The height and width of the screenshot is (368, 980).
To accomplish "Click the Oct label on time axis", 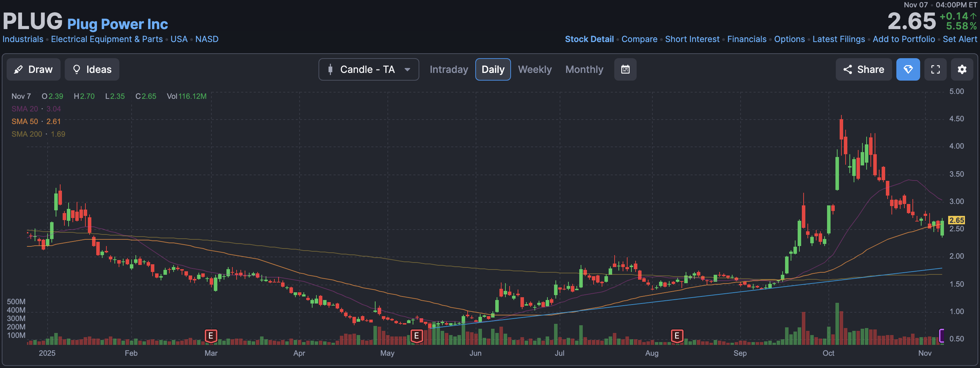I will [x=828, y=353].
